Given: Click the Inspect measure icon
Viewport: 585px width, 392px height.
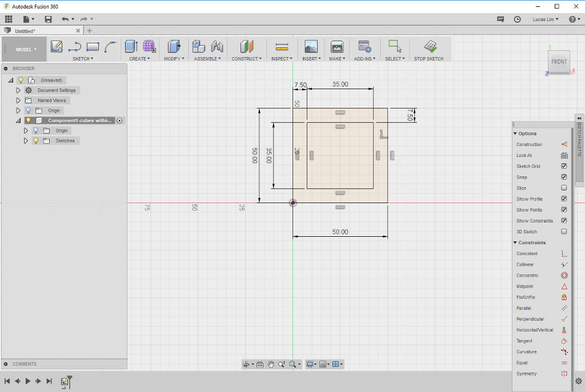Looking at the screenshot, I should [x=282, y=47].
